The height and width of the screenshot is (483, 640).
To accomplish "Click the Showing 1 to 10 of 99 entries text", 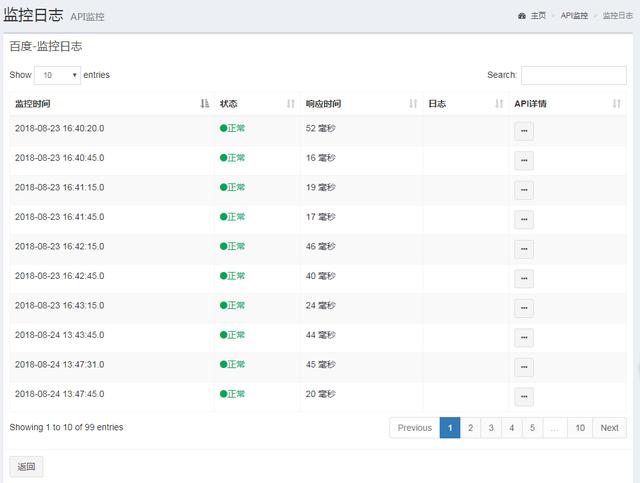I will pyautogui.click(x=67, y=427).
